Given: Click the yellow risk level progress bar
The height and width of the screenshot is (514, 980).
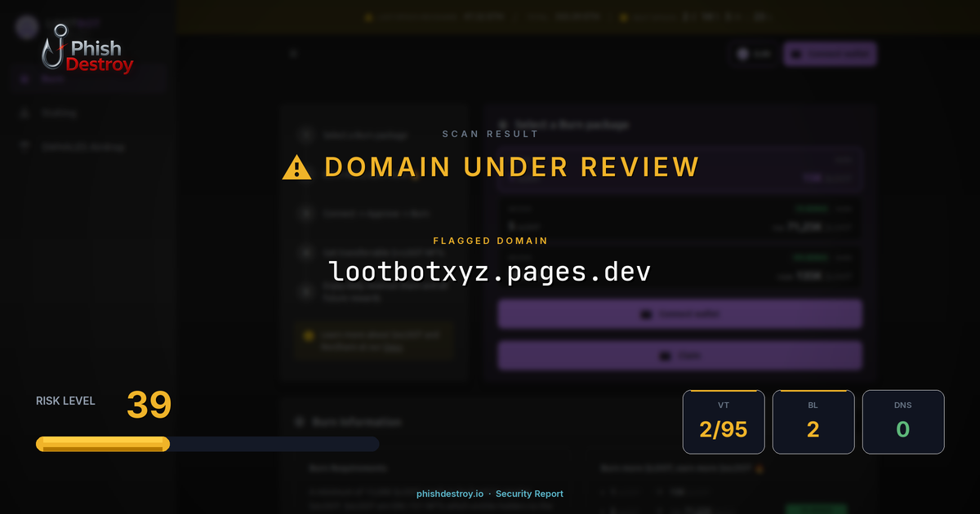Looking at the screenshot, I should [102, 444].
